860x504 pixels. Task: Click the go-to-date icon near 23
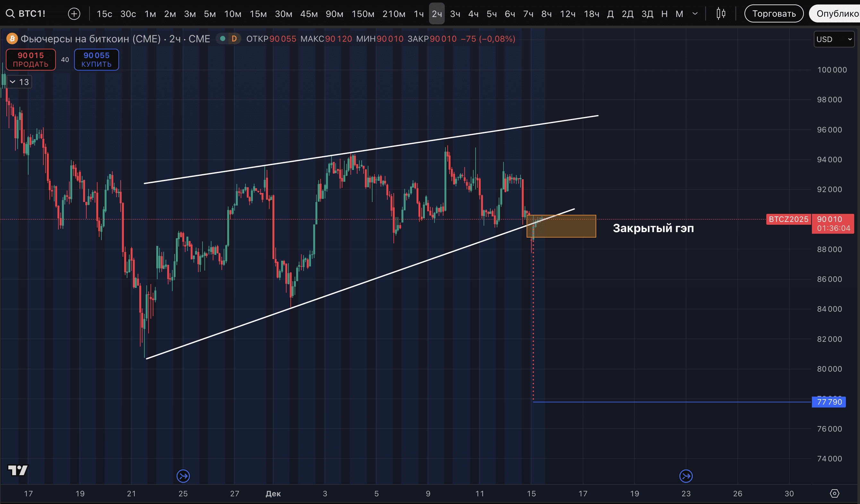(686, 476)
